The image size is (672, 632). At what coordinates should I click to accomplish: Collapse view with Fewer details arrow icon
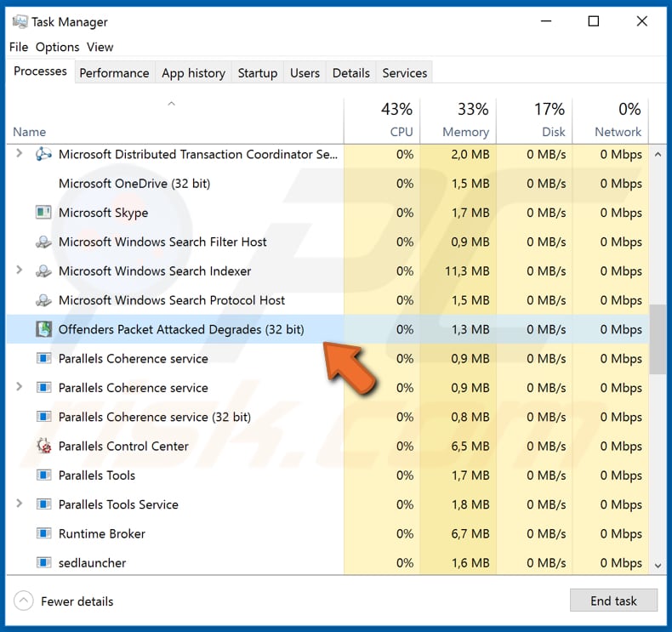(x=24, y=601)
